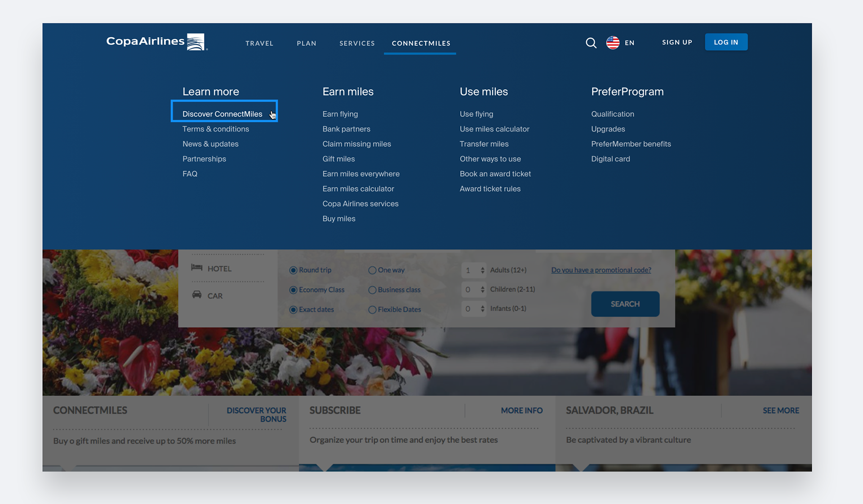Click SIGN UP in the header
863x504 pixels.
click(x=677, y=42)
